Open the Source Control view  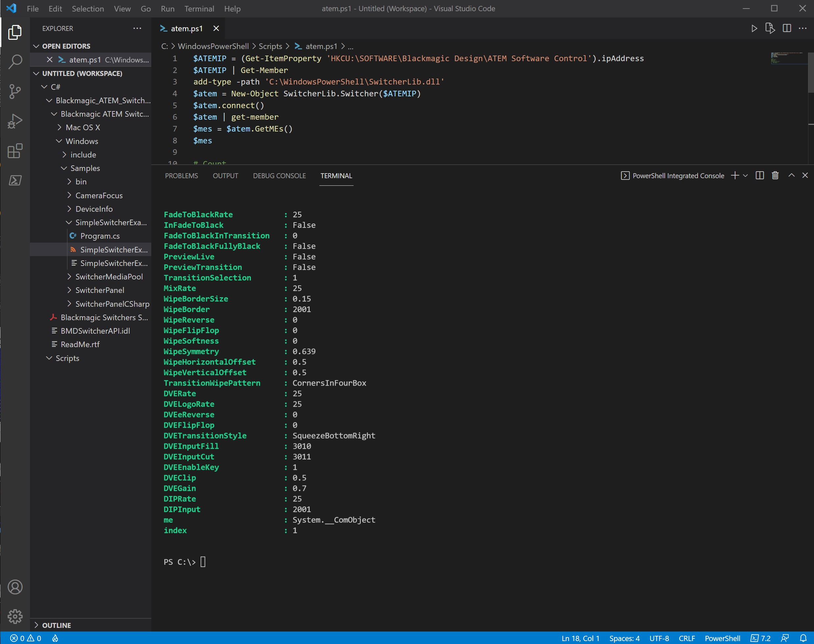point(15,91)
